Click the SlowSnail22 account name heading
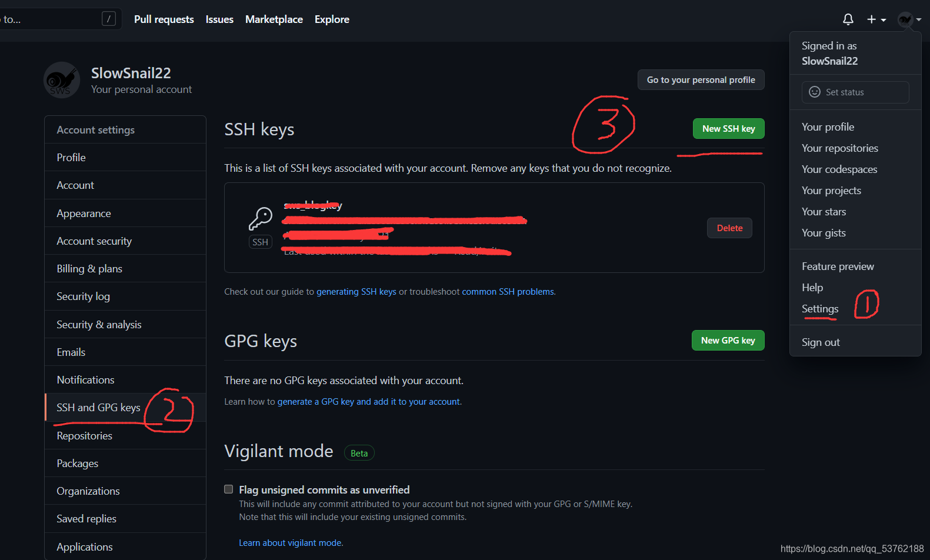Image resolution: width=930 pixels, height=560 pixels. (x=131, y=73)
